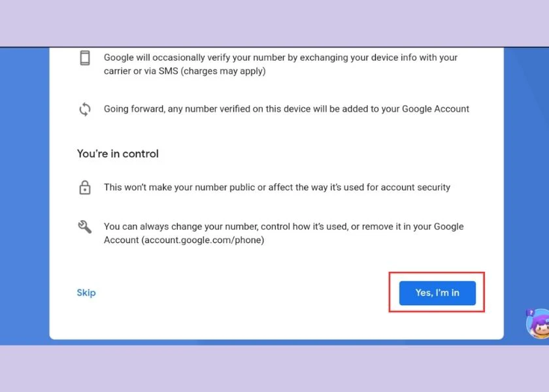Click the smartphone device icon
Viewport: 549px width, 392px height.
pos(85,58)
